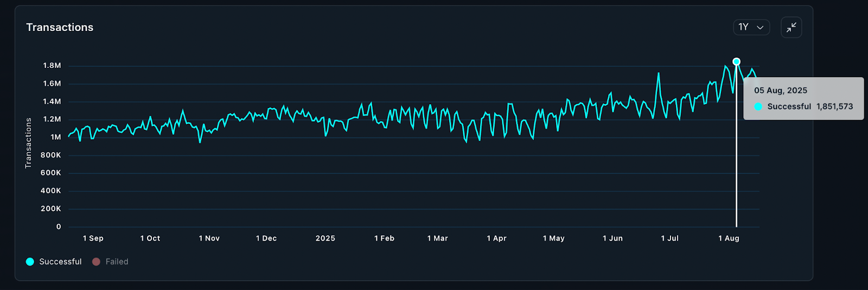
Task: Click the 2025 x-axis label
Action: pos(325,238)
